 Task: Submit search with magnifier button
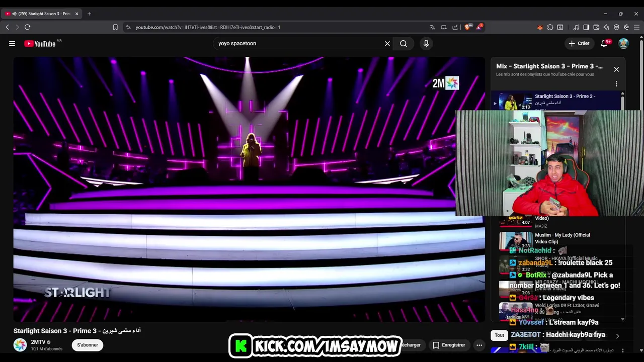tap(404, 44)
